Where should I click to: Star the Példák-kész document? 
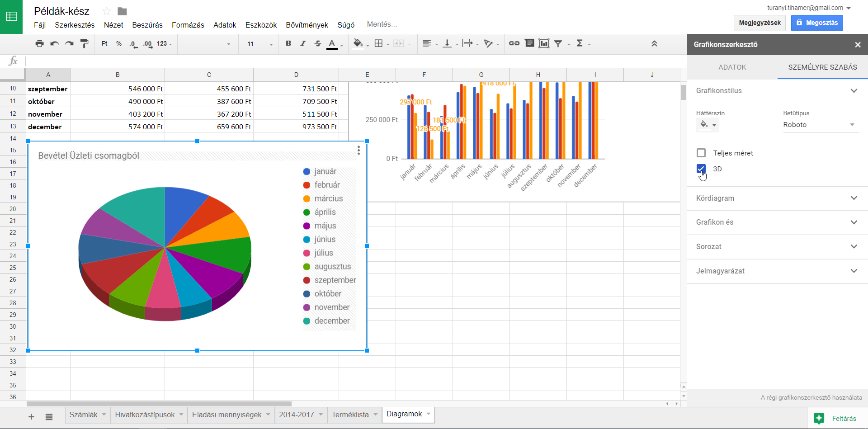pyautogui.click(x=107, y=11)
